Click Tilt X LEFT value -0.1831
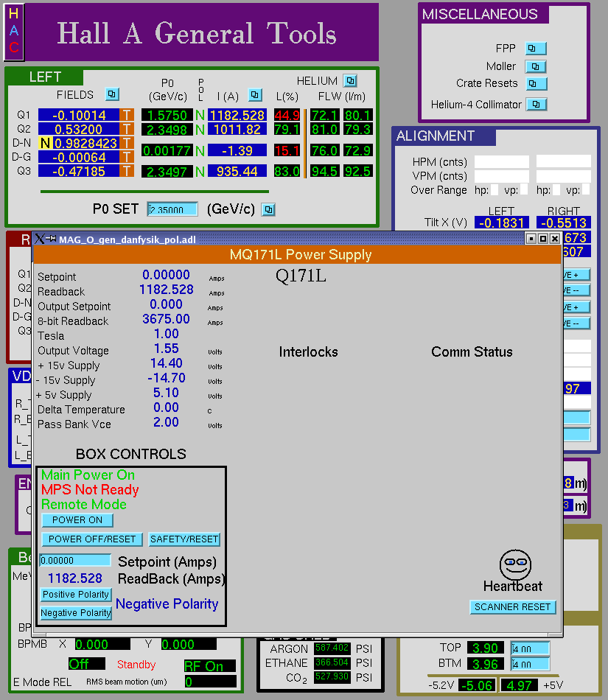Screen dimensions: 608x700 (x=502, y=223)
